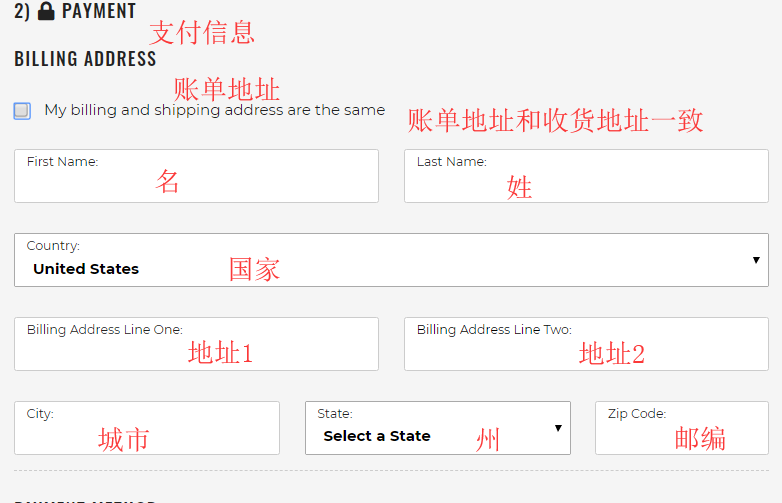
Task: Click the State dropdown arrow
Action: click(558, 428)
